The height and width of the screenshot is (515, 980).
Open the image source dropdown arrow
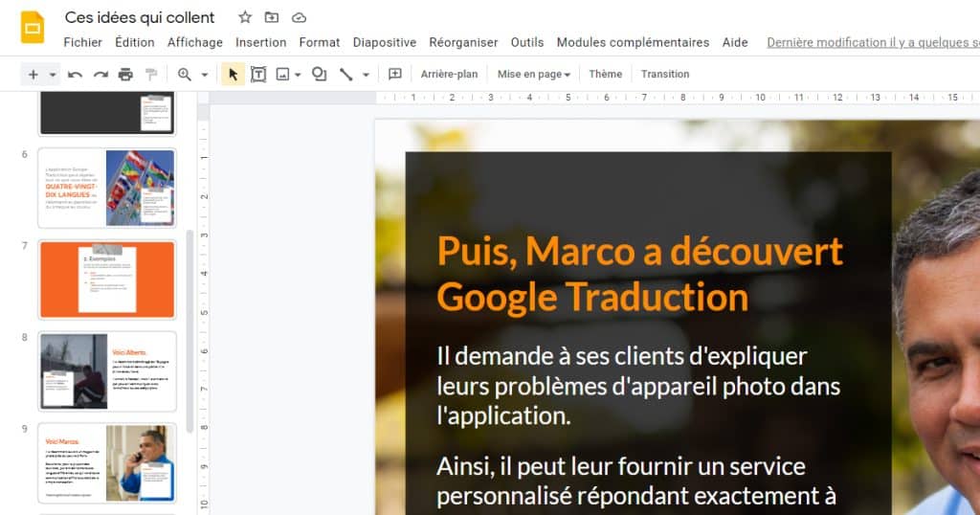[299, 75]
